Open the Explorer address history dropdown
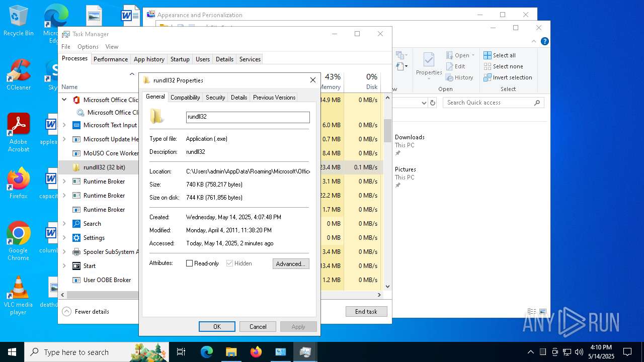This screenshot has width=644, height=362. (424, 103)
